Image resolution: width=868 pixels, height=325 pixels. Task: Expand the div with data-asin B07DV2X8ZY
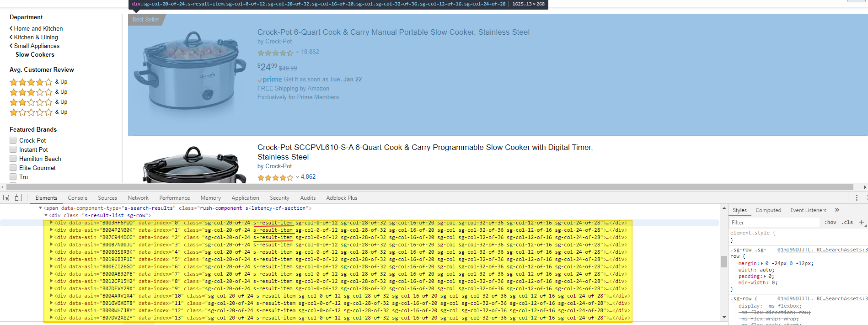[51, 318]
